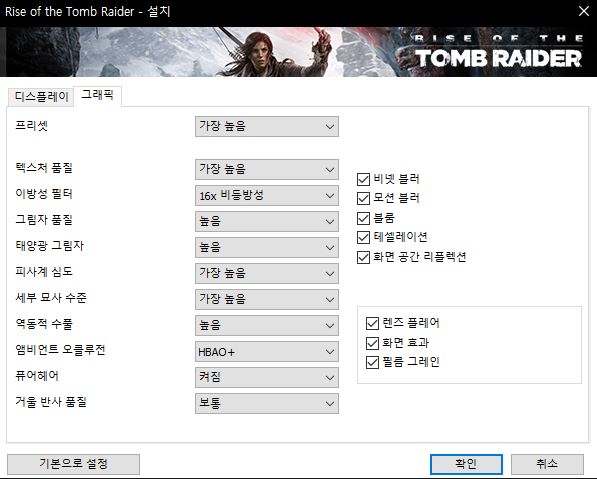Close the setup window with X
597x479 pixels.
coord(584,11)
